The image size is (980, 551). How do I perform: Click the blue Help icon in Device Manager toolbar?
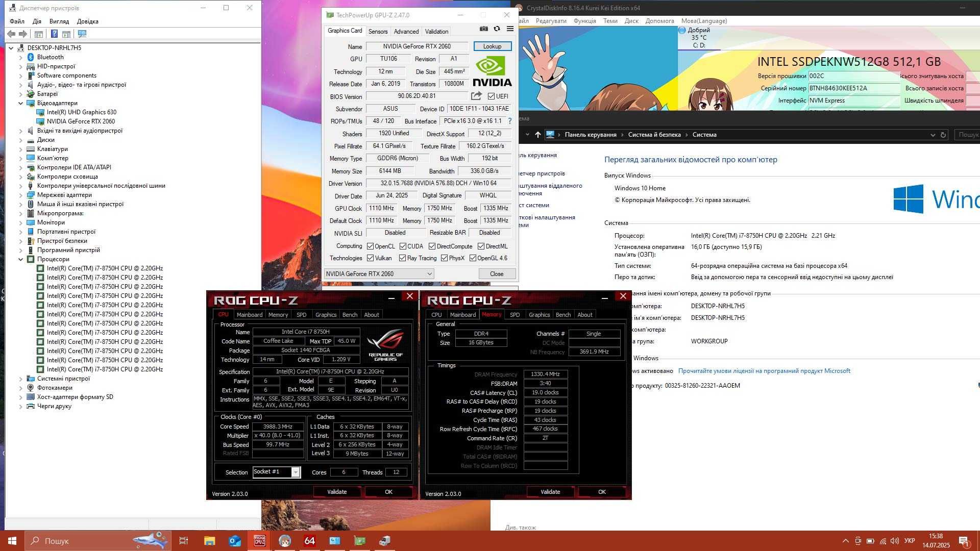pos(54,34)
